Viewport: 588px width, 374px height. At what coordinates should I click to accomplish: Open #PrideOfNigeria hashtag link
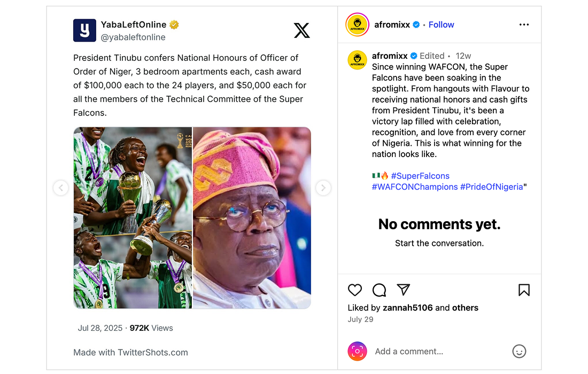pyautogui.click(x=492, y=187)
